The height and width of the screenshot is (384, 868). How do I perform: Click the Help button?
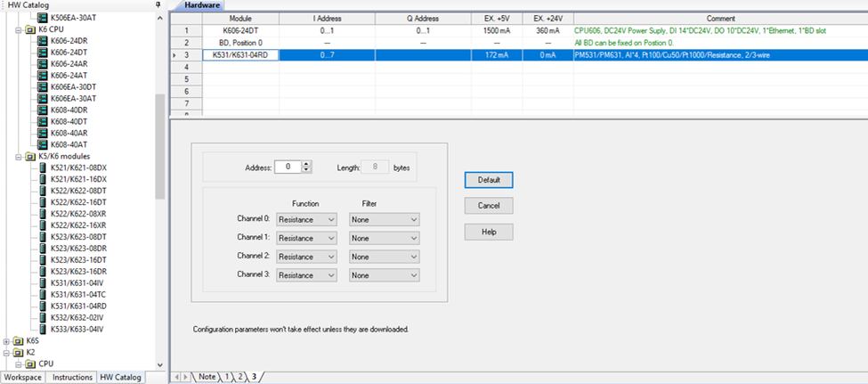click(489, 233)
